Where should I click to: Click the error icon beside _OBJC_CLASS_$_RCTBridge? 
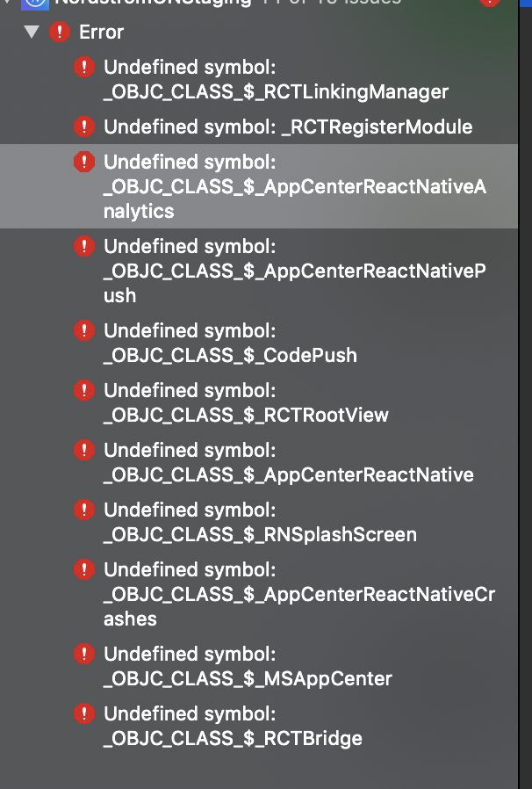(x=84, y=713)
